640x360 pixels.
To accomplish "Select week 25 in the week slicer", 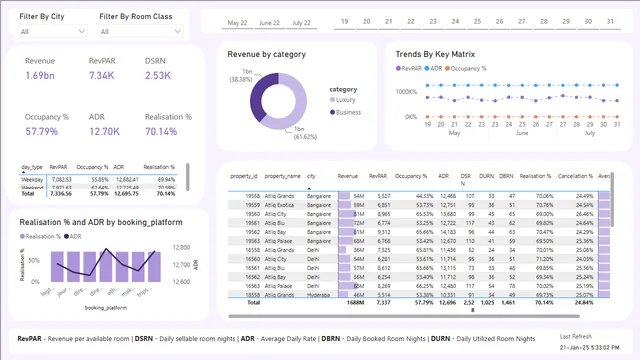I will coord(477,22).
